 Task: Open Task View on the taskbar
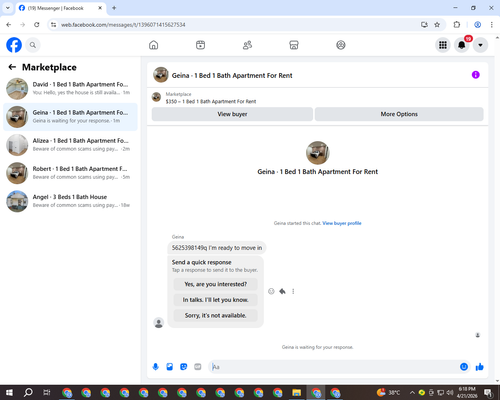[x=47, y=393]
